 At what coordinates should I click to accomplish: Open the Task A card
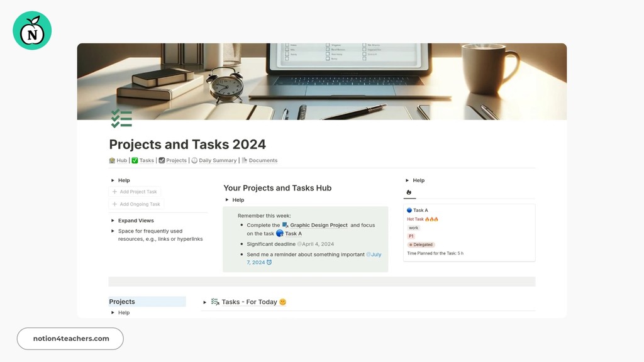(420, 211)
